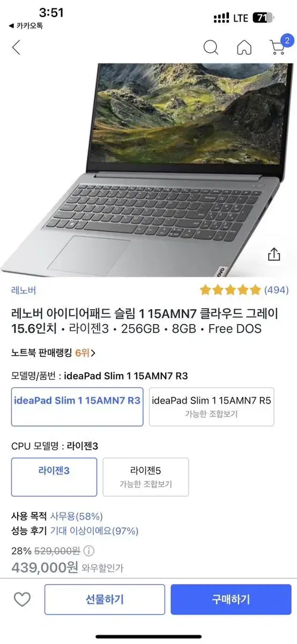Tap the five-star rating icons

pos(230,290)
